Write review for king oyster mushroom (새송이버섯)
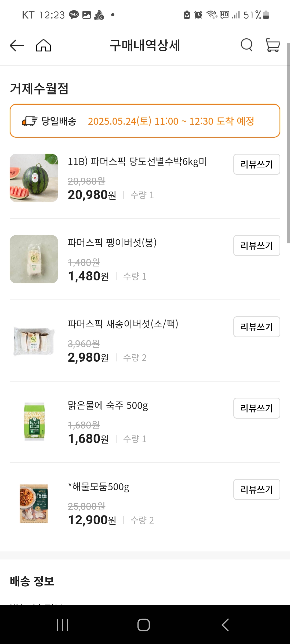The image size is (290, 644). point(256,327)
